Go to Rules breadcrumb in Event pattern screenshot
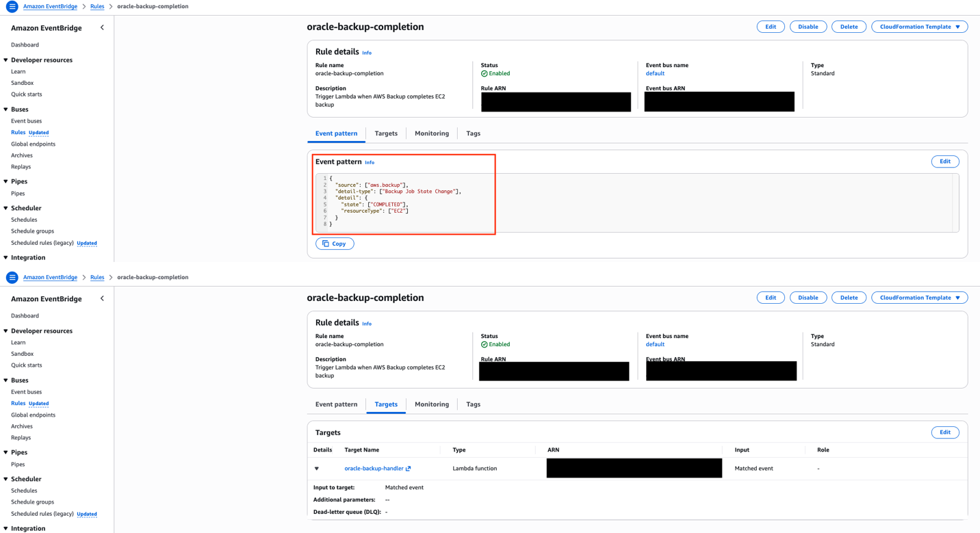Image resolution: width=980 pixels, height=533 pixels. (97, 6)
